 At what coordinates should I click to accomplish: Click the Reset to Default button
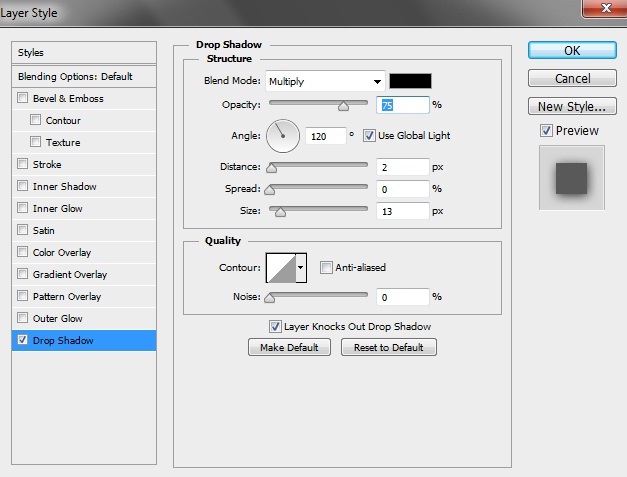tap(388, 347)
